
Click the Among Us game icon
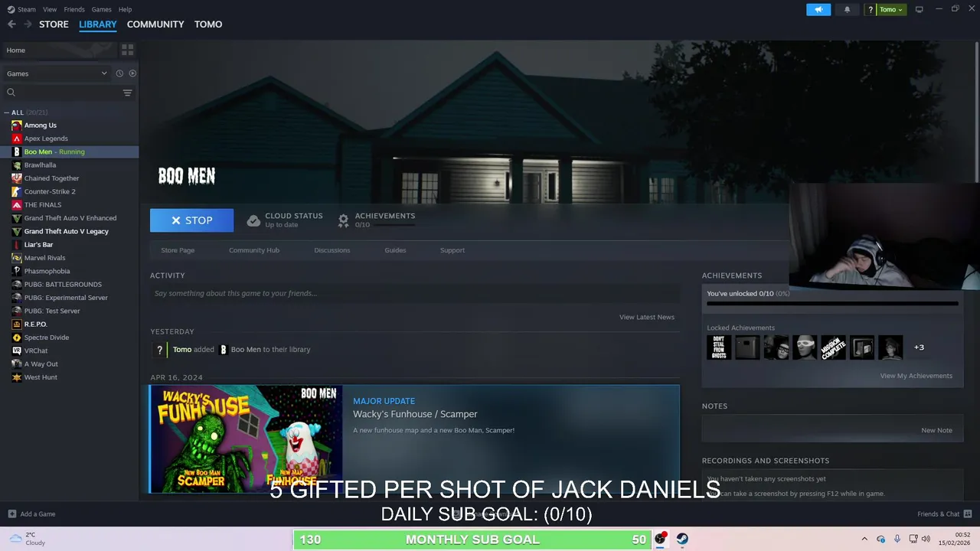17,126
